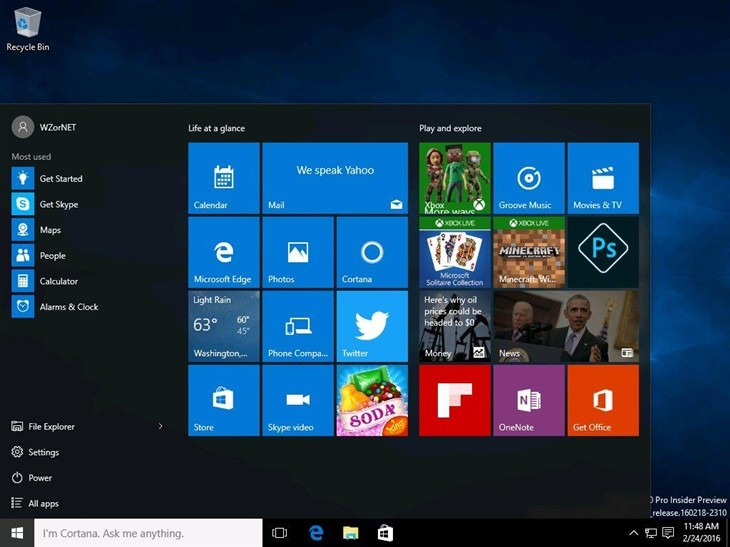Open the OneNote tile

(x=528, y=400)
